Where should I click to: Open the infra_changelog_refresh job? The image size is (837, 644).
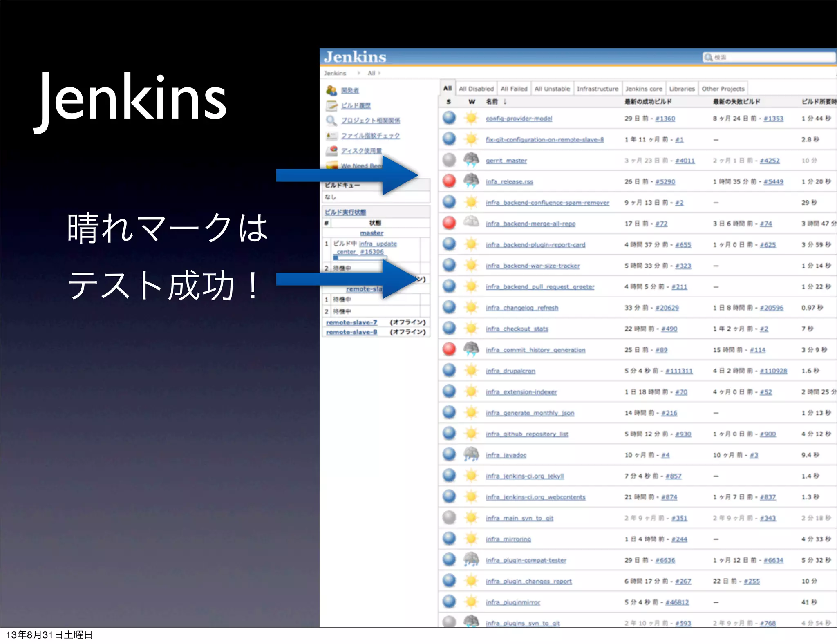[x=522, y=308]
